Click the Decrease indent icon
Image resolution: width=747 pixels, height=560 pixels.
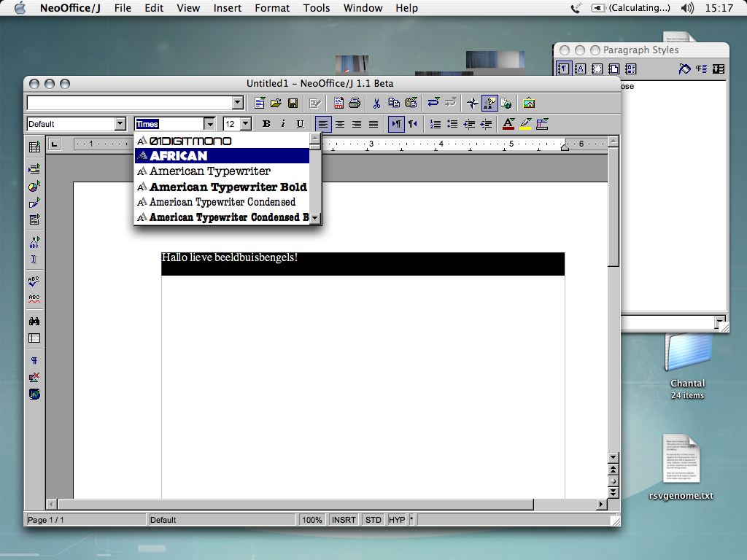pos(469,124)
